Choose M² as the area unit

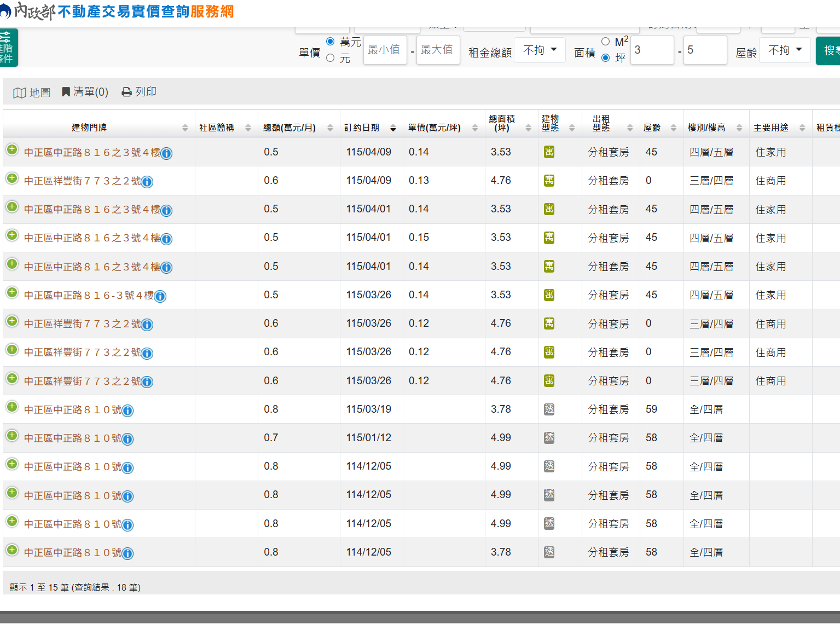(605, 42)
